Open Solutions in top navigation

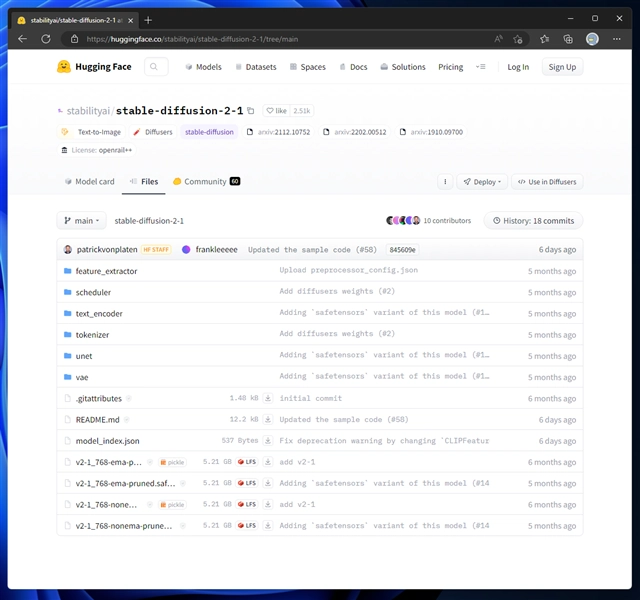click(x=403, y=67)
